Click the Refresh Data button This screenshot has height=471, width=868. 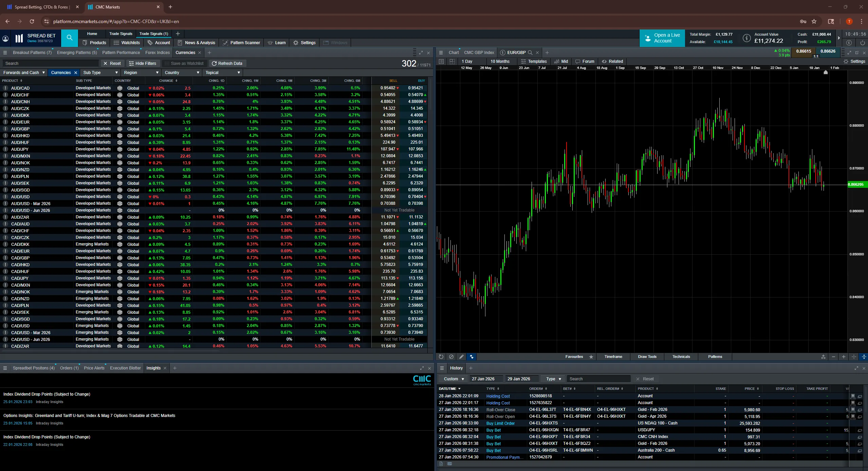(x=227, y=64)
